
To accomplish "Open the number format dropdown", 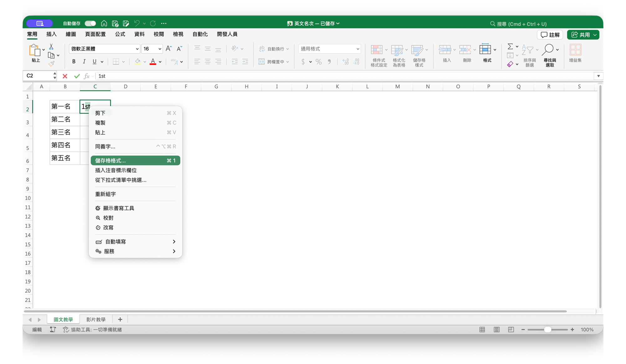I will pyautogui.click(x=357, y=49).
